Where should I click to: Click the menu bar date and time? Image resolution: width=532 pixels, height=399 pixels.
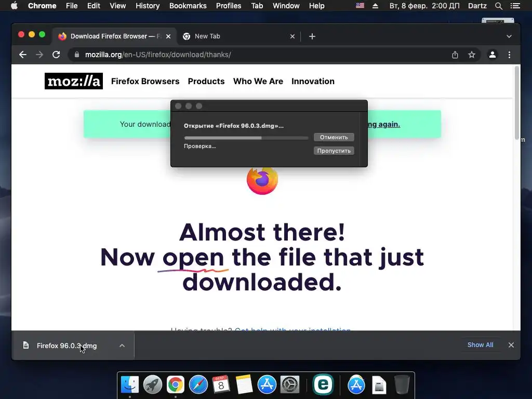(424, 6)
